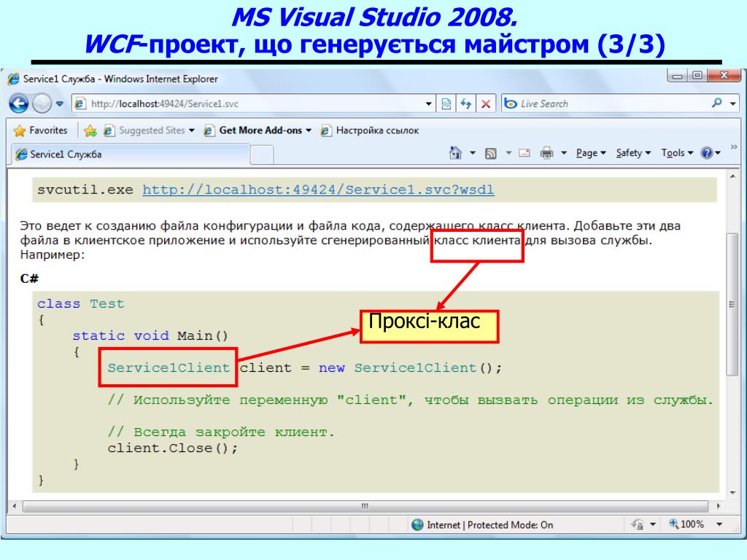The width and height of the screenshot is (747, 560).
Task: Click the 100% zoom level button
Action: tap(686, 524)
